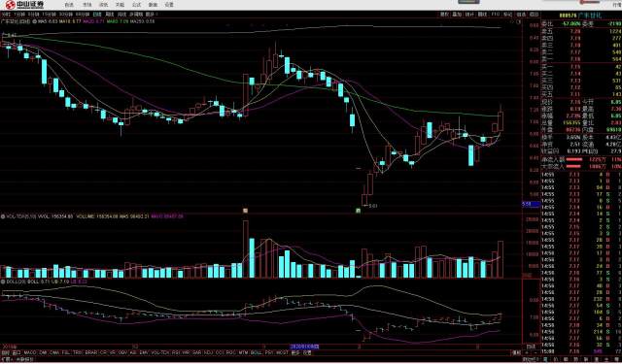
Task: Toggle 复权 price adjustment
Action: (444, 15)
